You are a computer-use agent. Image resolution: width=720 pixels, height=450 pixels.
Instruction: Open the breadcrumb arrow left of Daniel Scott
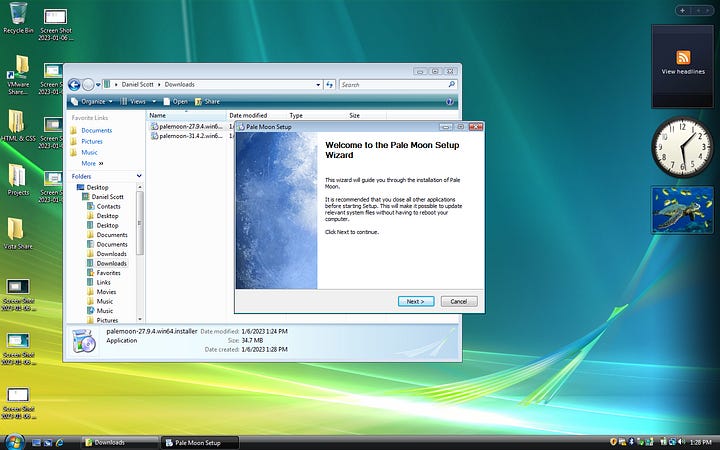[117, 84]
